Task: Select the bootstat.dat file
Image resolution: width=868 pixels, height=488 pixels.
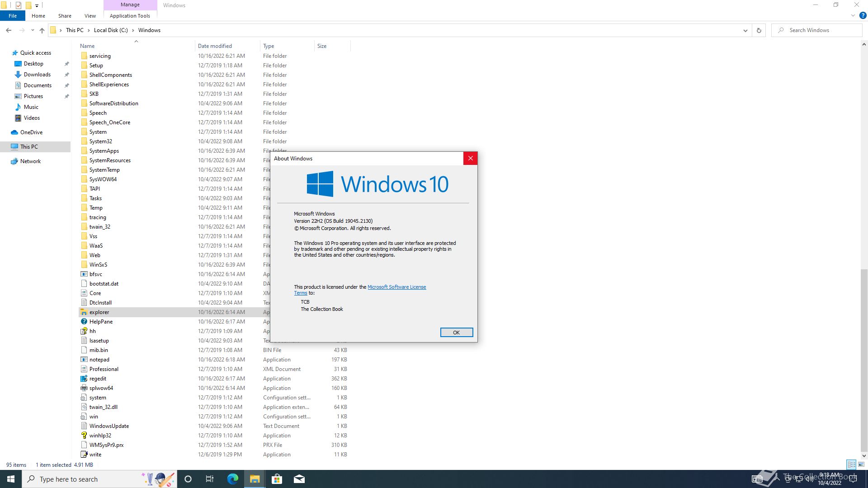Action: point(104,284)
